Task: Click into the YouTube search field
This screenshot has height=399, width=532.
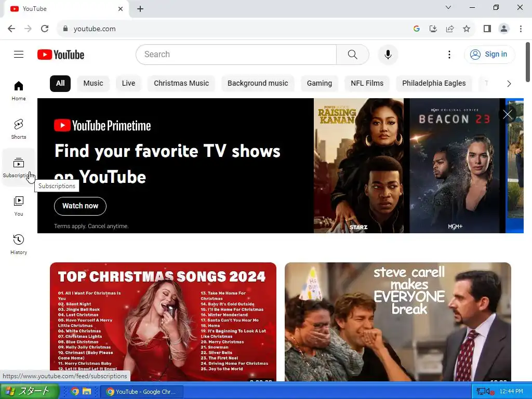Action: [x=236, y=55]
